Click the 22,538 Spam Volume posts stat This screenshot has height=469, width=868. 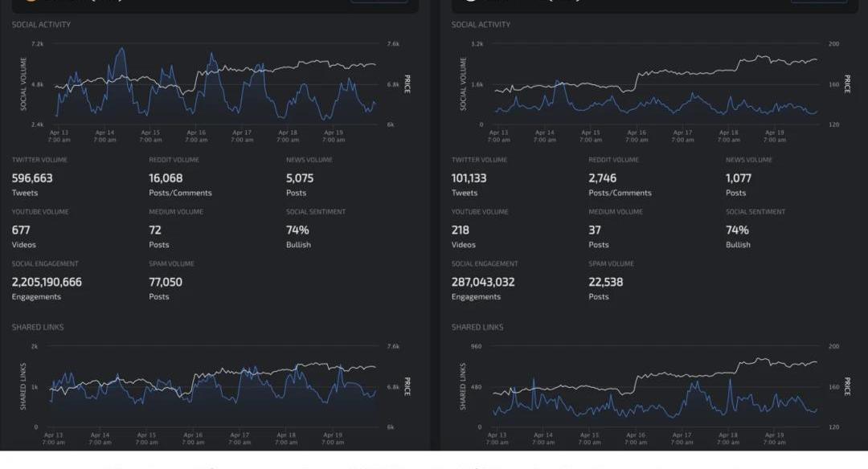pos(605,282)
